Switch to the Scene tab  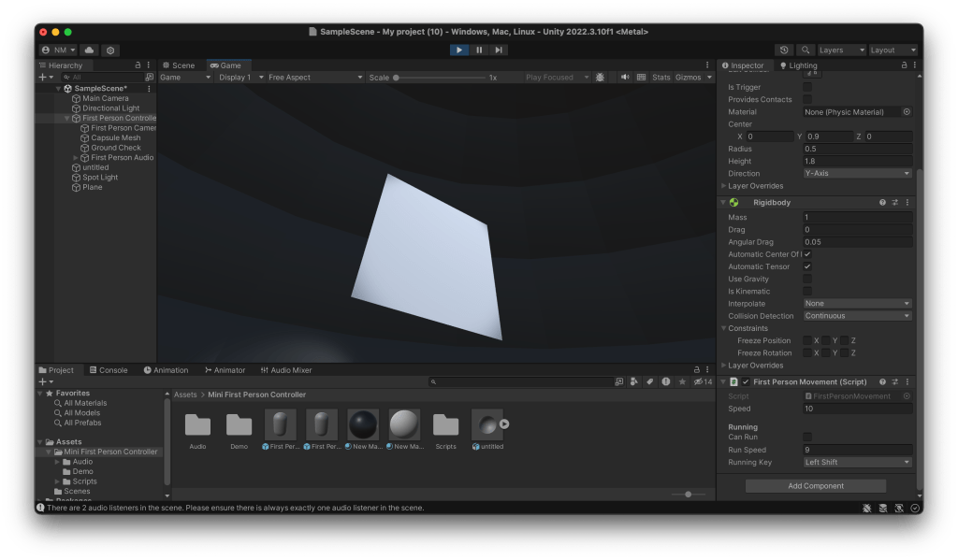(179, 65)
